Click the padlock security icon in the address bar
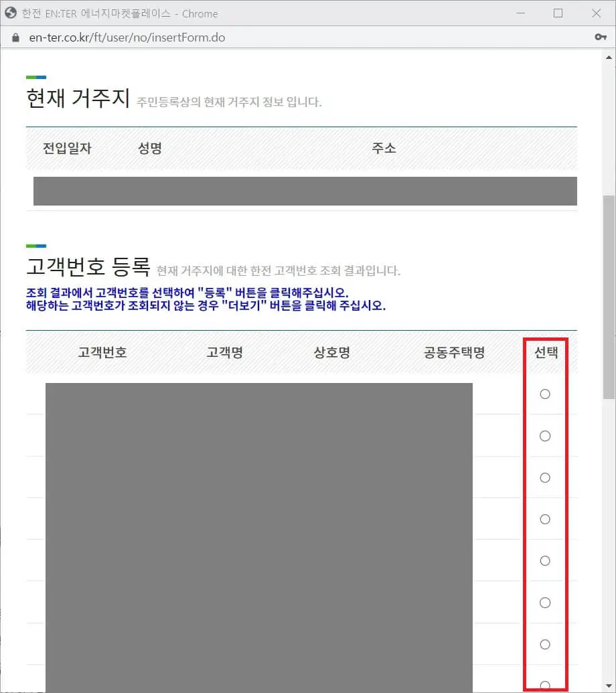 [15, 37]
